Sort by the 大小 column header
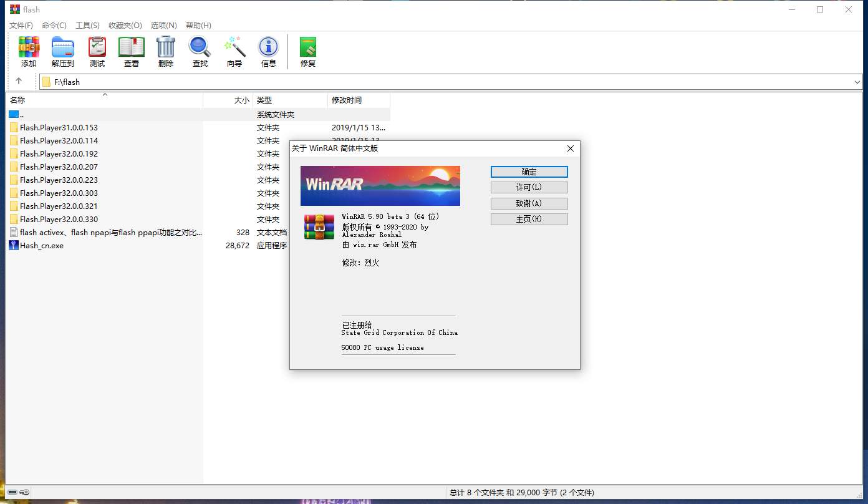Viewport: 868px width, 504px height. click(x=228, y=100)
